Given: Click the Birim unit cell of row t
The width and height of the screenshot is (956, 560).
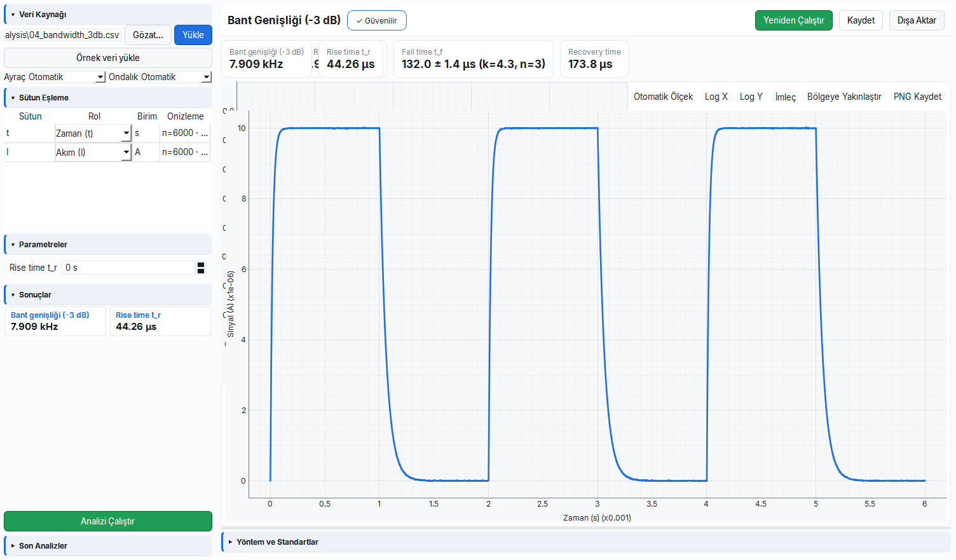Looking at the screenshot, I should pos(146,133).
